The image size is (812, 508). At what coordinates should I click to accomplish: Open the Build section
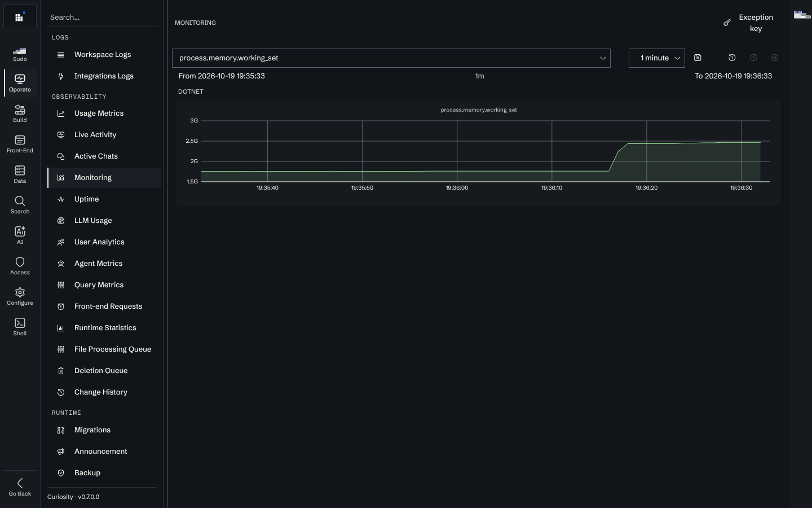point(20,114)
